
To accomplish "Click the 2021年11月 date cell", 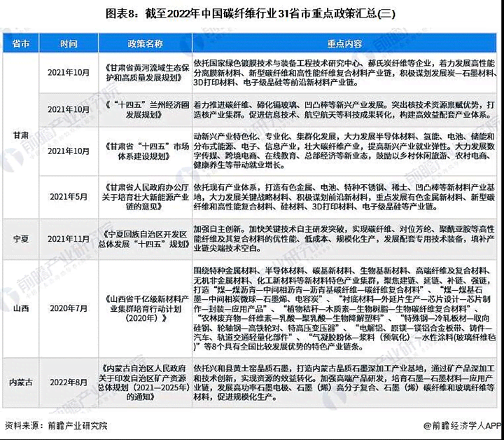I will 69,238.
